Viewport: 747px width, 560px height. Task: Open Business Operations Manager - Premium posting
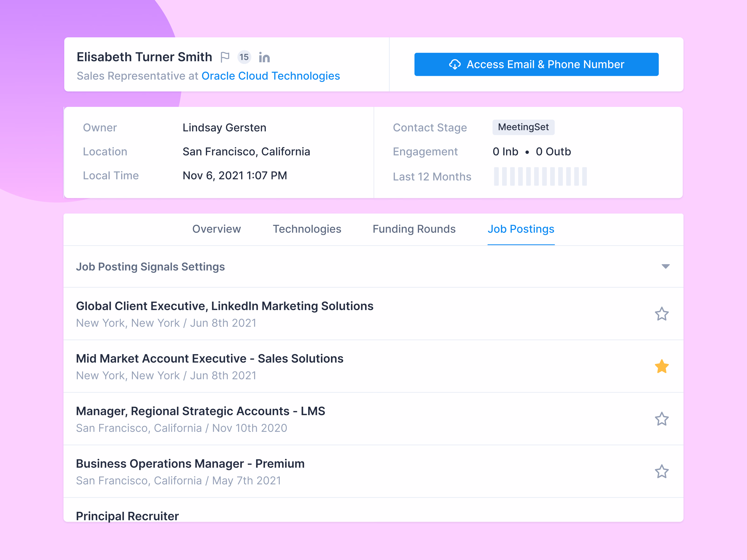pos(190,464)
